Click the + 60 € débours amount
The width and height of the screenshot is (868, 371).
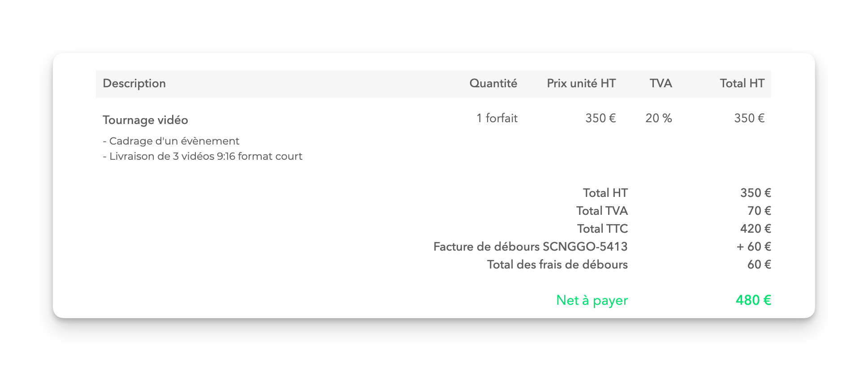754,247
